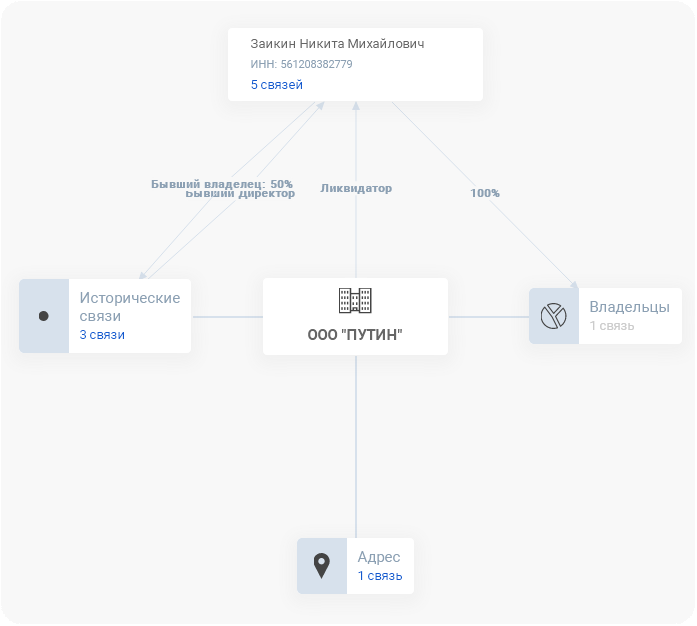Image resolution: width=697 pixels, height=626 pixels.
Task: Click the "1 связь" text under Владельцы
Action: [612, 326]
